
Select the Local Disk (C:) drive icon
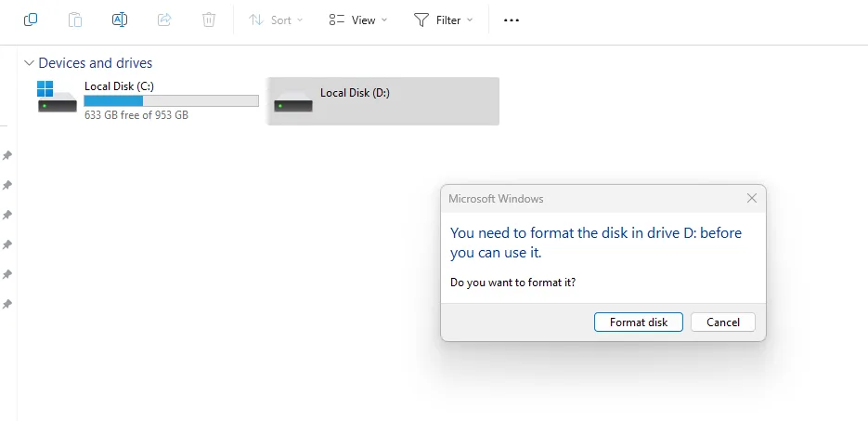[57, 99]
